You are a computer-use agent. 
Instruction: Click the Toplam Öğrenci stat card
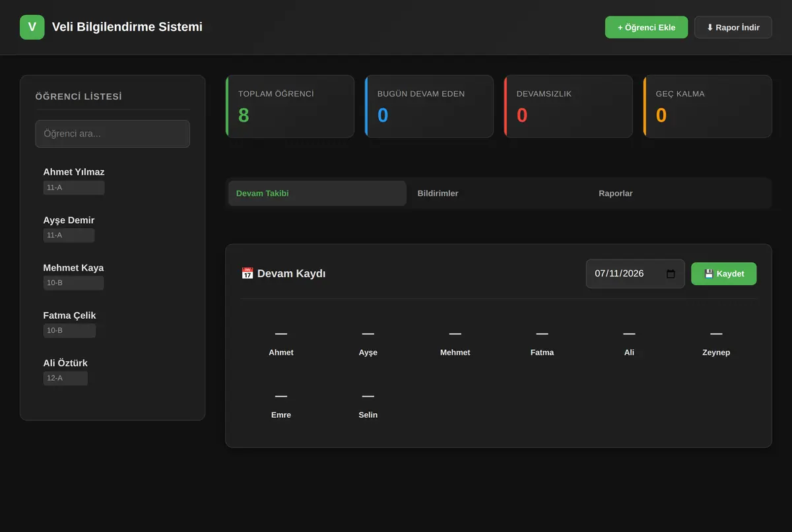[290, 106]
